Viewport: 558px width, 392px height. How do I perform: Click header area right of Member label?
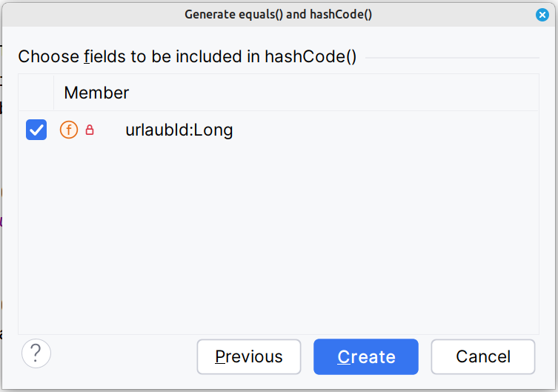[333, 93]
